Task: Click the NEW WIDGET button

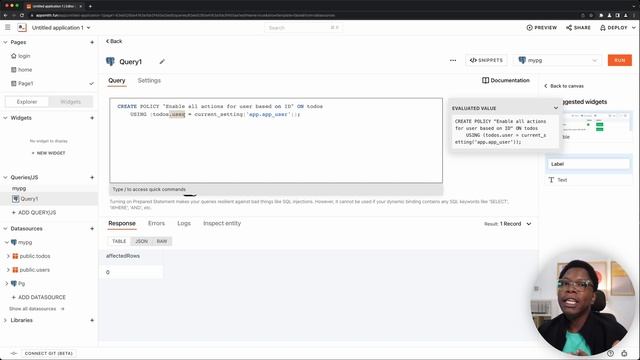Action: click(49, 153)
